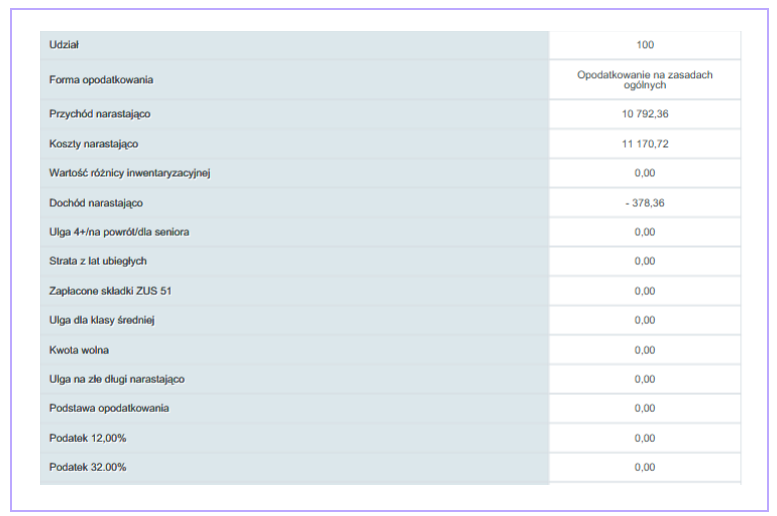Select 'Zapłacone składki ZUS 51' label
The height and width of the screenshot is (516, 777).
110,291
